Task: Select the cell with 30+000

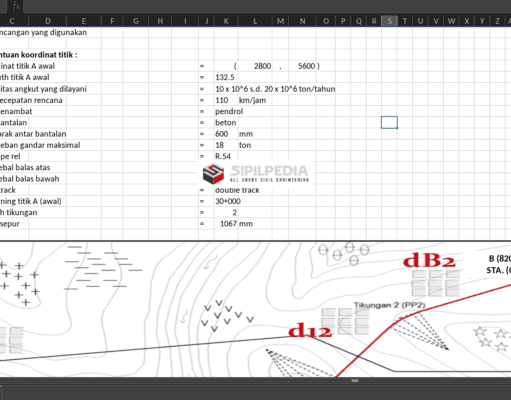Action: (228, 201)
